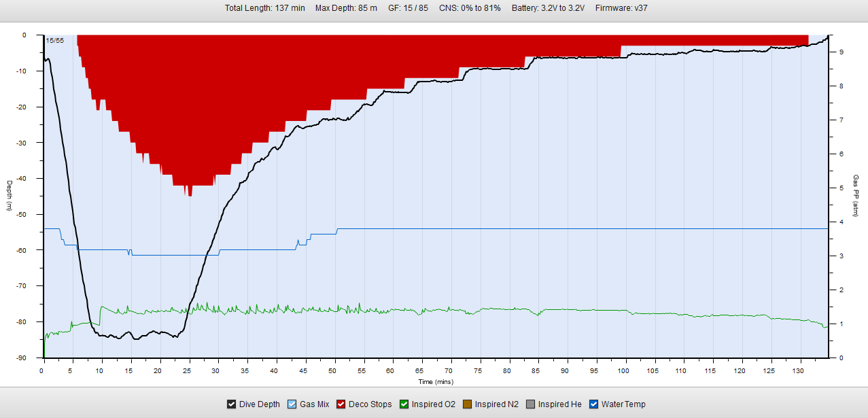
Task: Click the "Deco Stops" legend label
Action: [x=370, y=404]
